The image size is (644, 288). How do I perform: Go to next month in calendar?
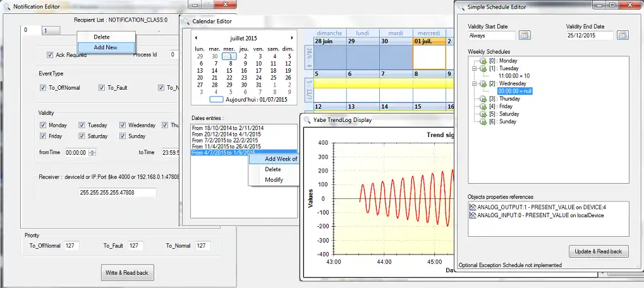(291, 38)
